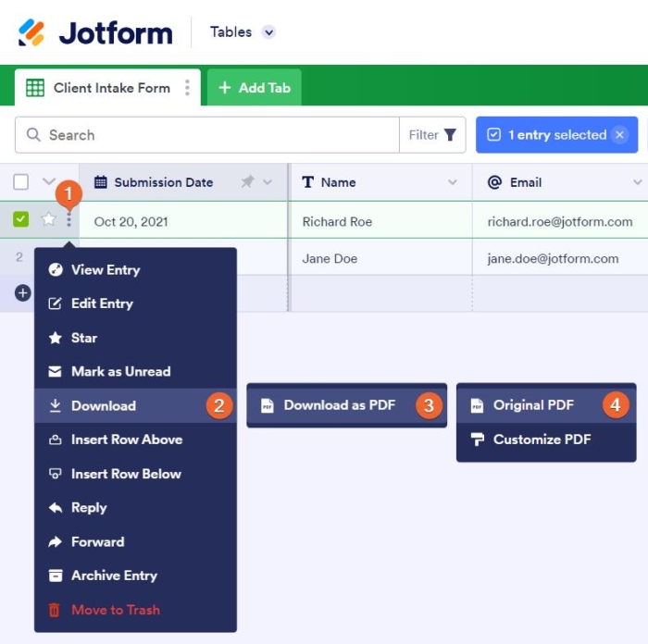The image size is (648, 644).
Task: Choose Star in the context menu
Action: coord(135,338)
